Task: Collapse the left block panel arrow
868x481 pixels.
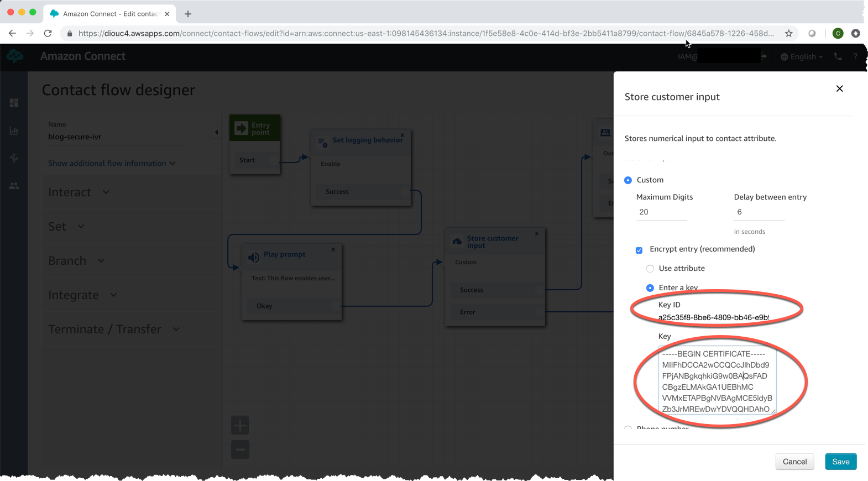Action: (217, 132)
